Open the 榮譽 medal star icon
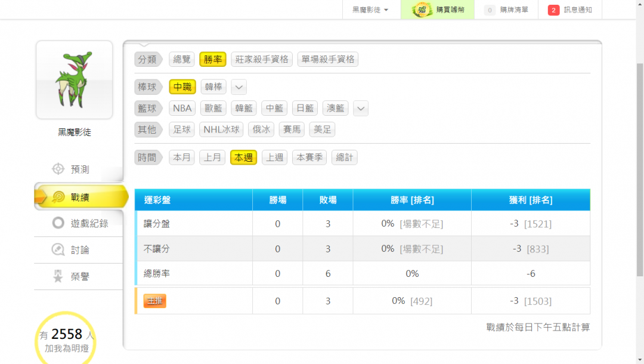The height and width of the screenshot is (364, 644). tap(58, 276)
